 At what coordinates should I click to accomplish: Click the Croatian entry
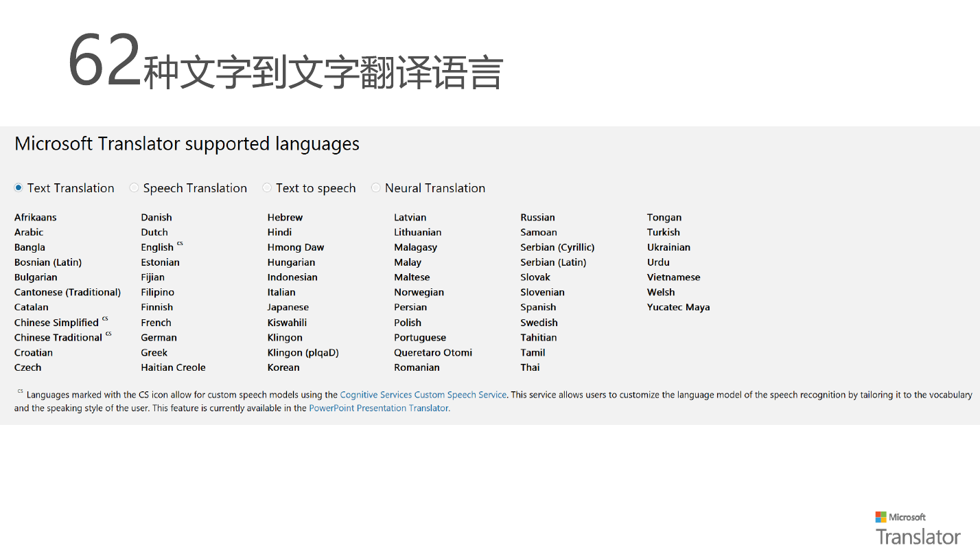coord(34,353)
